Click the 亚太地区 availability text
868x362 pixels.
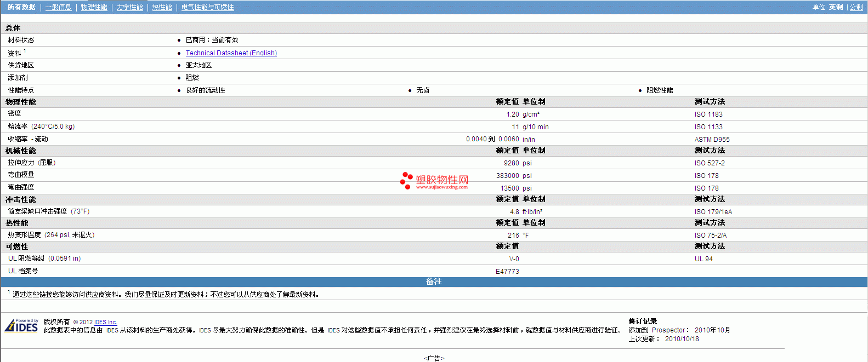(x=198, y=65)
